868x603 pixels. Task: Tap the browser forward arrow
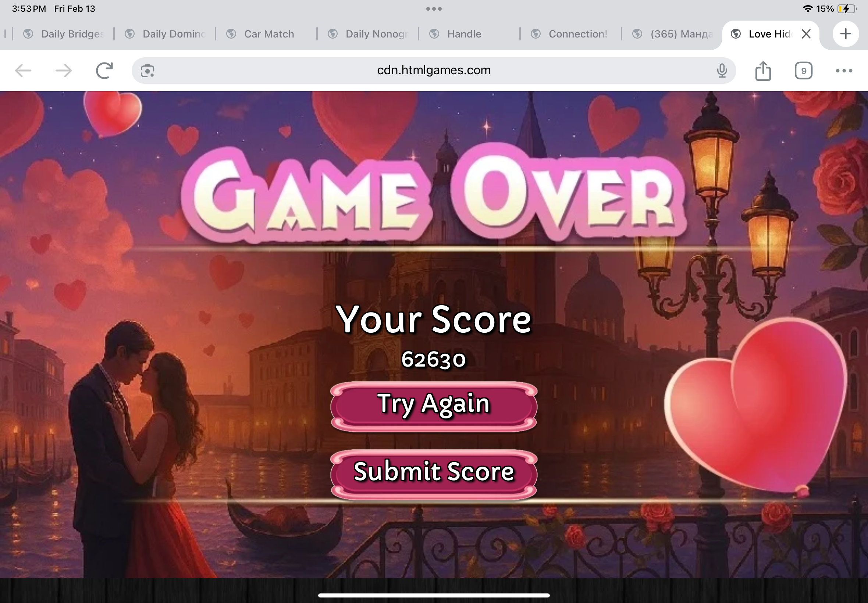[x=64, y=71]
